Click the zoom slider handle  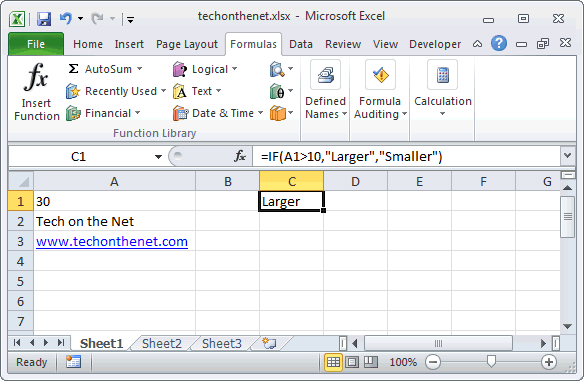[491, 361]
